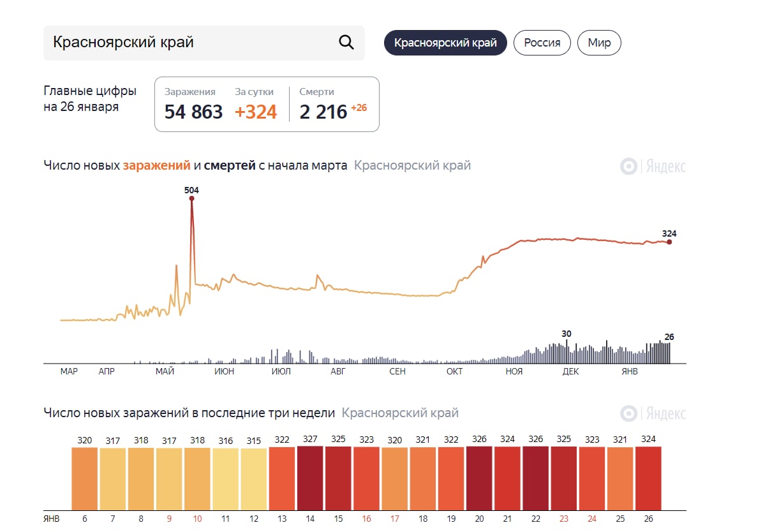Viewport: 763px width, 532px height.
Task: Select the bar for January 26
Action: (648, 477)
